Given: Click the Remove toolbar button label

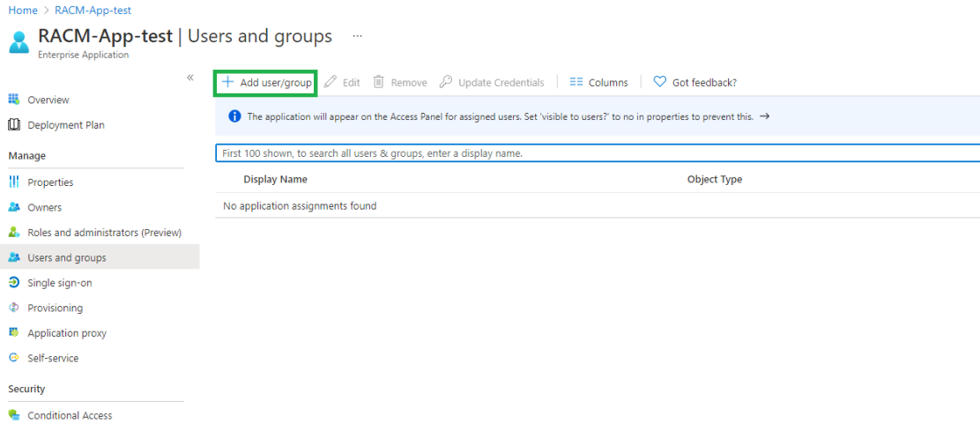Looking at the screenshot, I should click(x=409, y=83).
